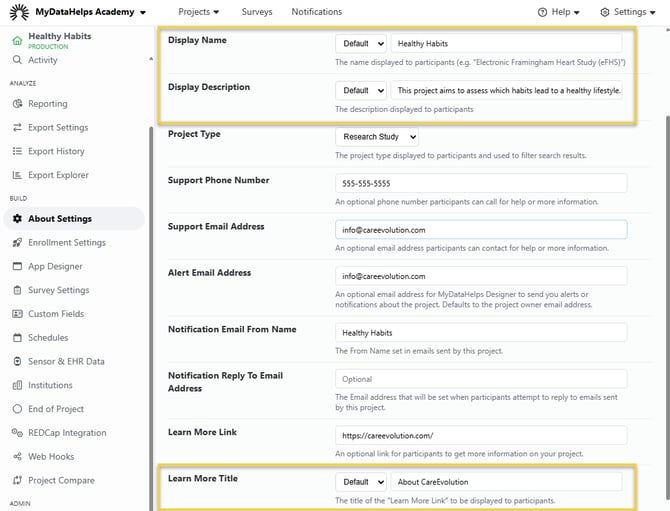
Task: Click the Schedules calendar icon
Action: (18, 338)
